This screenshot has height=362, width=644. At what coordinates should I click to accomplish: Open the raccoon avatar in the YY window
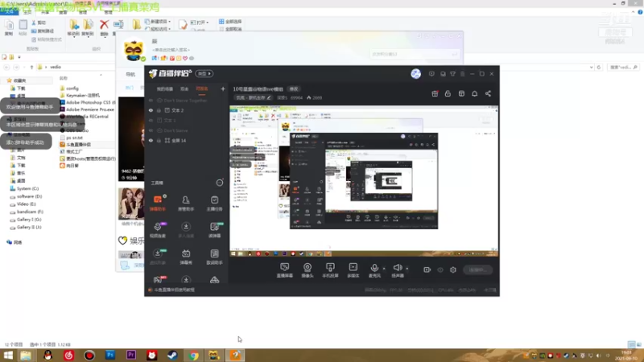134,50
